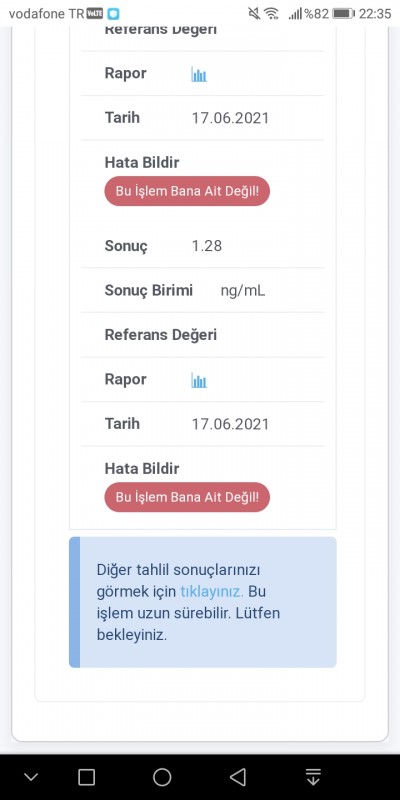Tap the ng/mL Sonuç Birimi value
The width and height of the screenshot is (400, 800).
pos(243,291)
